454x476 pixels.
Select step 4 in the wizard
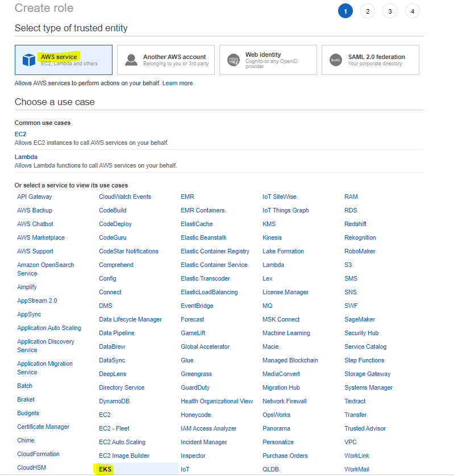[x=413, y=11]
